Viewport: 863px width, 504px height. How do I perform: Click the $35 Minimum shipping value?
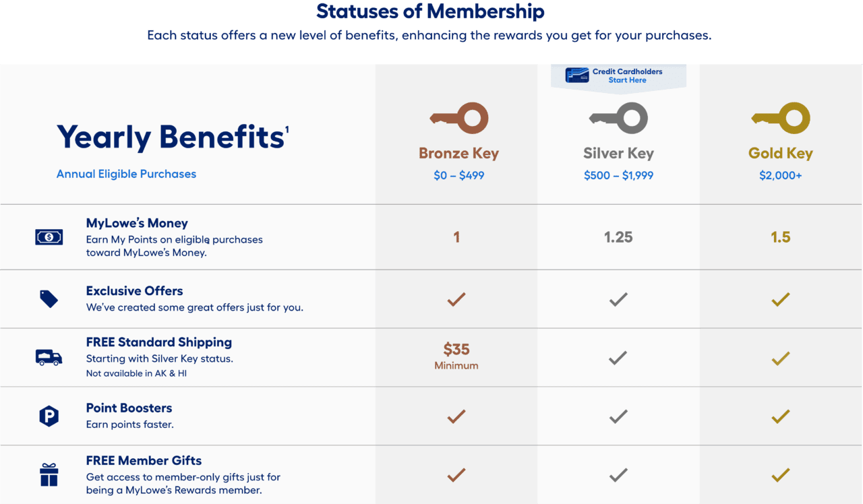[x=456, y=356]
